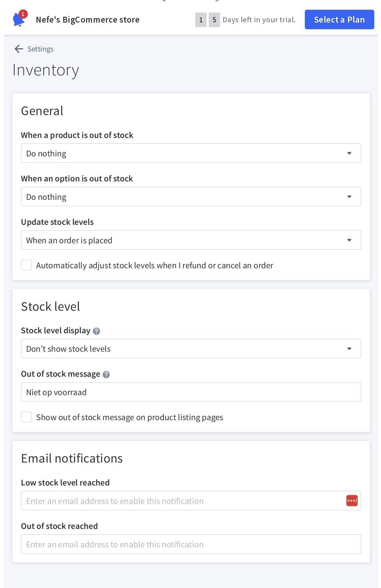The width and height of the screenshot is (381, 588).
Task: Edit the Niet op voorraad message
Action: [x=191, y=392]
